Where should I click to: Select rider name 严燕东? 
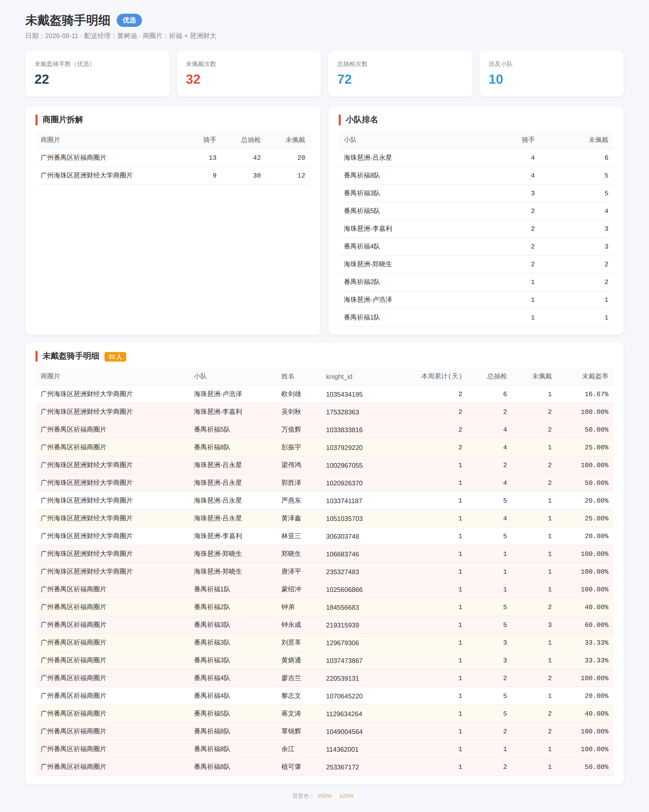click(291, 500)
